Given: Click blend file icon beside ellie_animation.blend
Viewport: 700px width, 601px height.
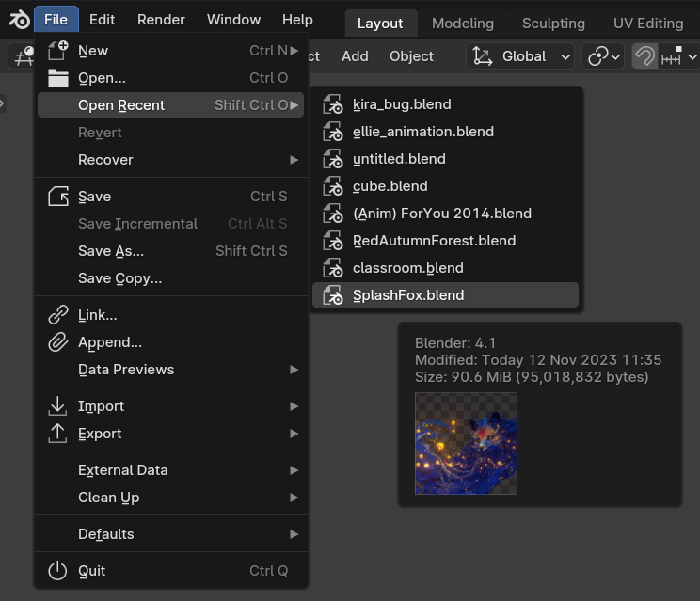Looking at the screenshot, I should click(x=332, y=132).
